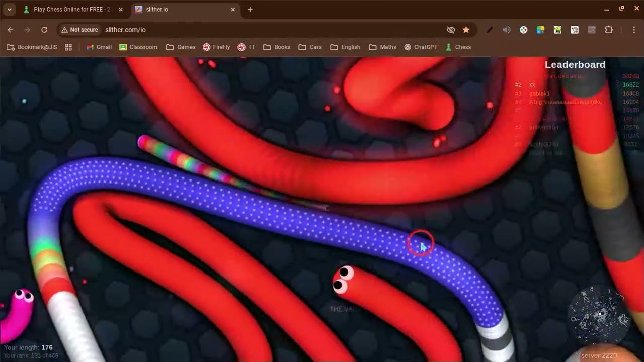Open the Extensions puzzle-piece menu
This screenshot has height=362, width=644.
click(609, 30)
